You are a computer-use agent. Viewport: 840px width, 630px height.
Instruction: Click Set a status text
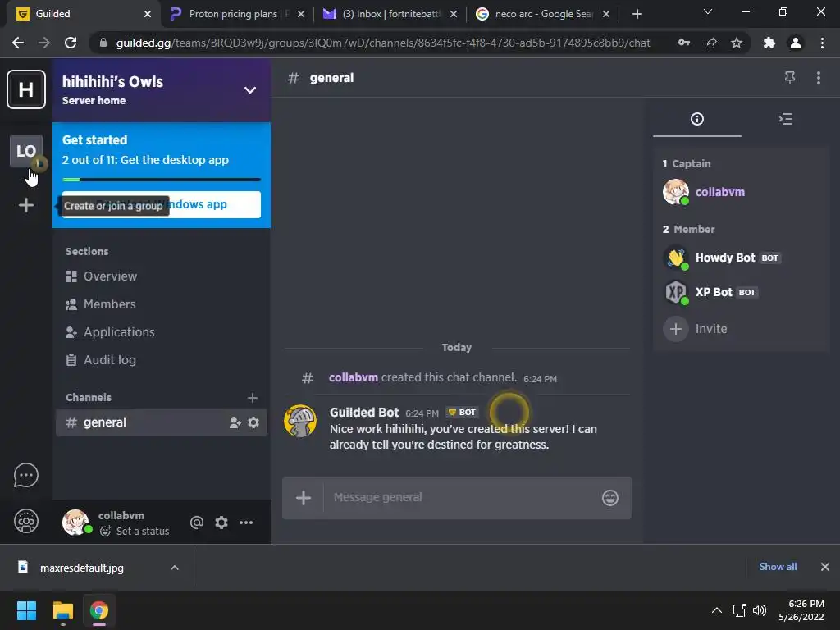(143, 532)
